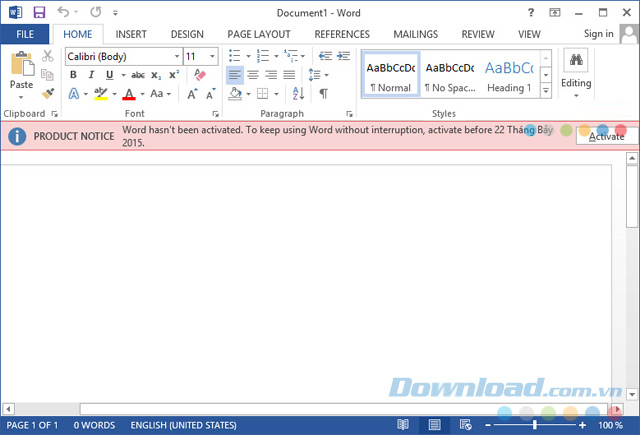Open the Paragraph dialog launcher
The height and width of the screenshot is (435, 640).
click(x=349, y=114)
